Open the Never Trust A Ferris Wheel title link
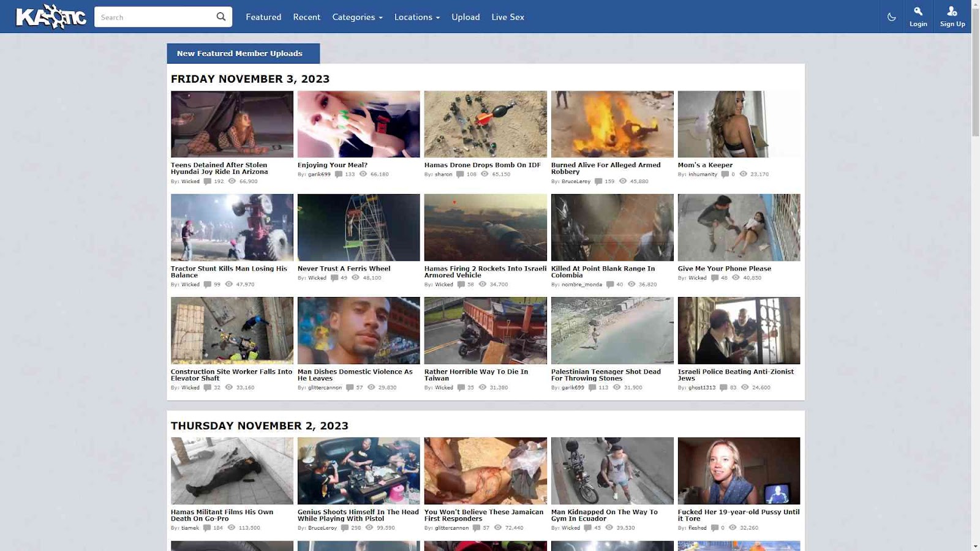The width and height of the screenshot is (980, 551). [344, 268]
